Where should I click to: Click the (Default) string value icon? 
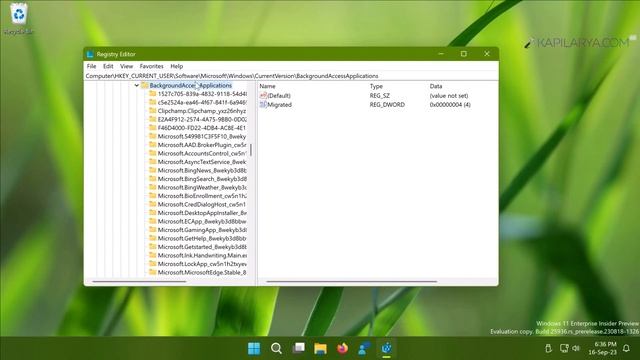pyautogui.click(x=263, y=96)
